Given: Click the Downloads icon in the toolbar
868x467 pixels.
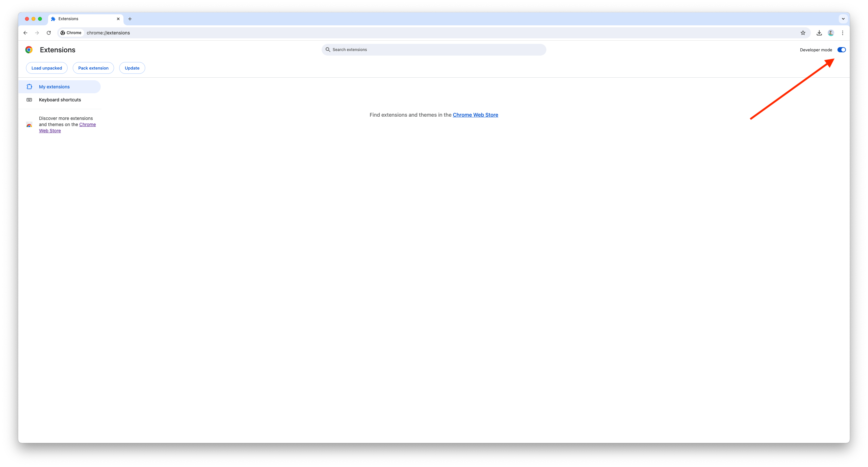Looking at the screenshot, I should pos(819,33).
